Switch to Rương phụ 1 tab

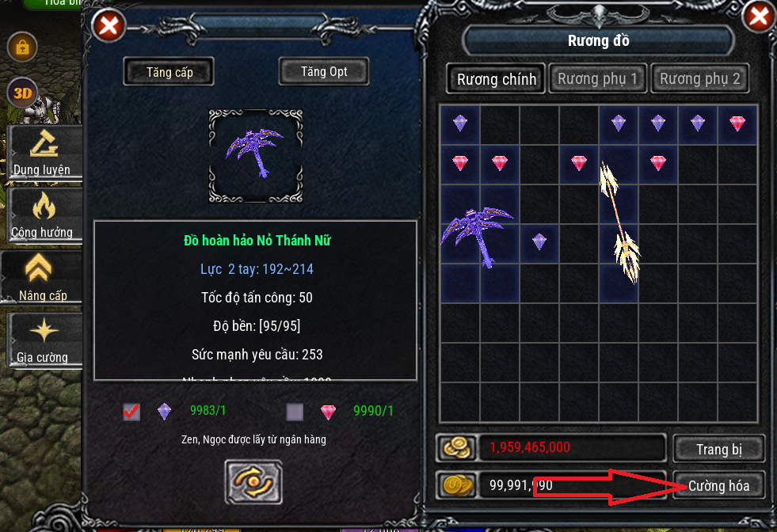(598, 78)
